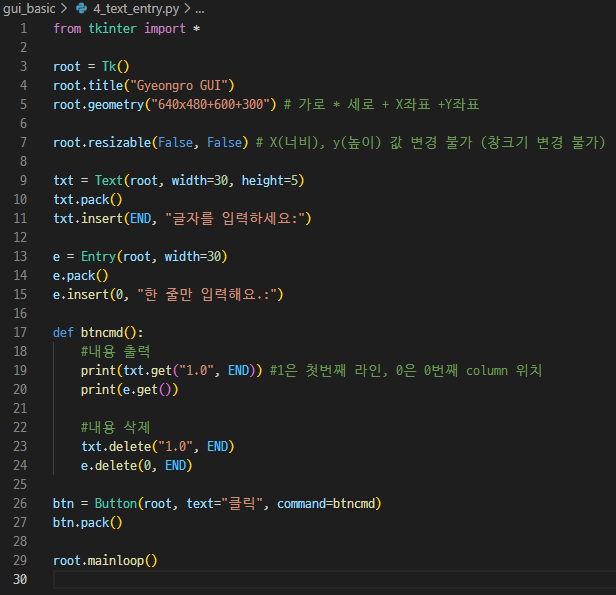The height and width of the screenshot is (595, 616).
Task: Click line number 1 in the gutter
Action: tap(24, 28)
